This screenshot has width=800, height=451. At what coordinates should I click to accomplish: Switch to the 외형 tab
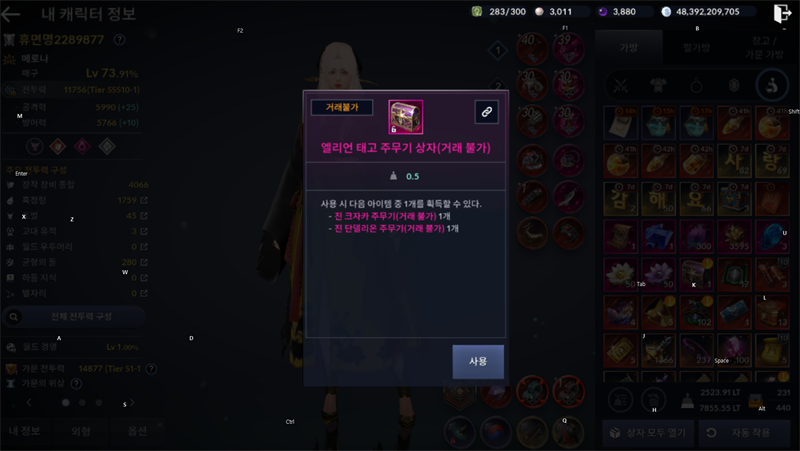[81, 432]
